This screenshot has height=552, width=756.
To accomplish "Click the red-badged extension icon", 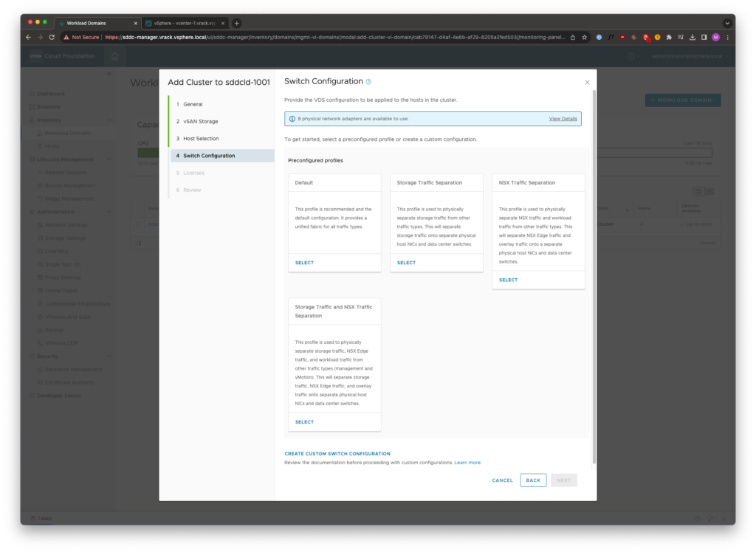I will [645, 38].
